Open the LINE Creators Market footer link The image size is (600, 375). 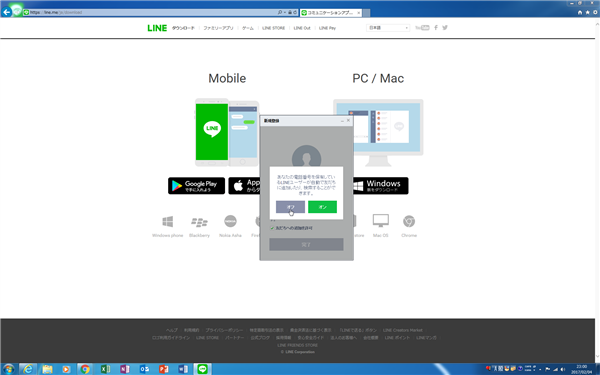[x=403, y=330]
